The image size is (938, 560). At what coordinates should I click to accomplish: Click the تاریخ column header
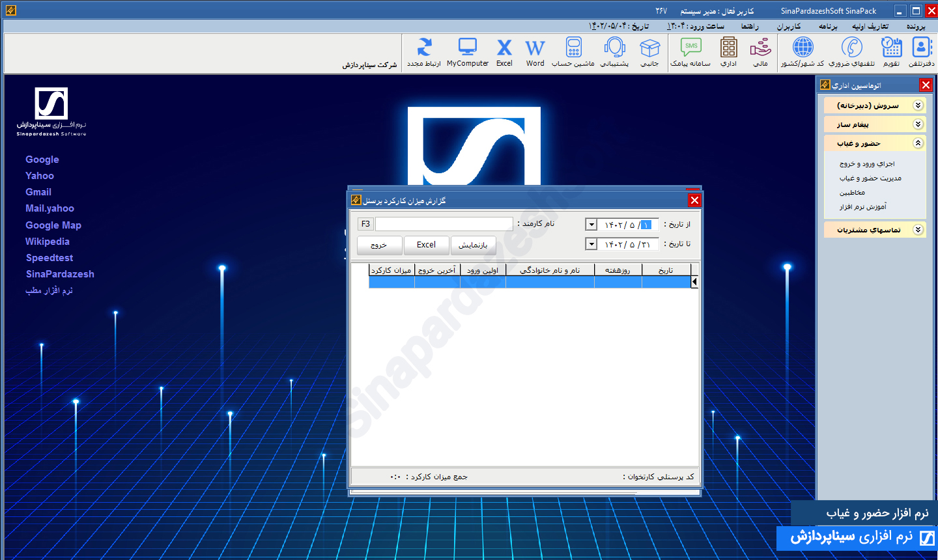666,270
